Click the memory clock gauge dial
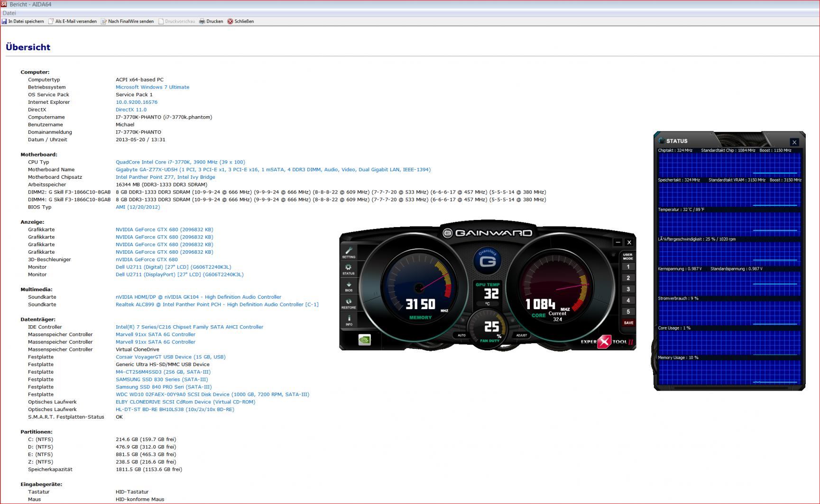The image size is (820, 504). 419,288
